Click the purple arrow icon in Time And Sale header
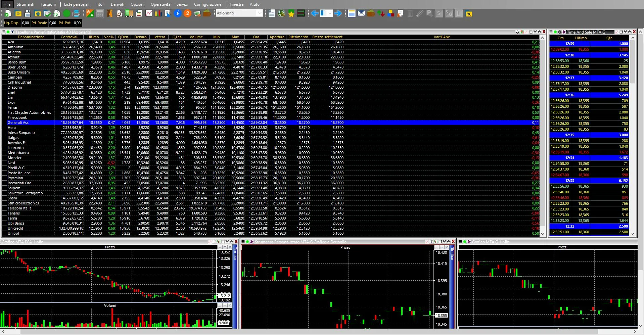Viewport: 644px width, 335px height. coord(564,32)
